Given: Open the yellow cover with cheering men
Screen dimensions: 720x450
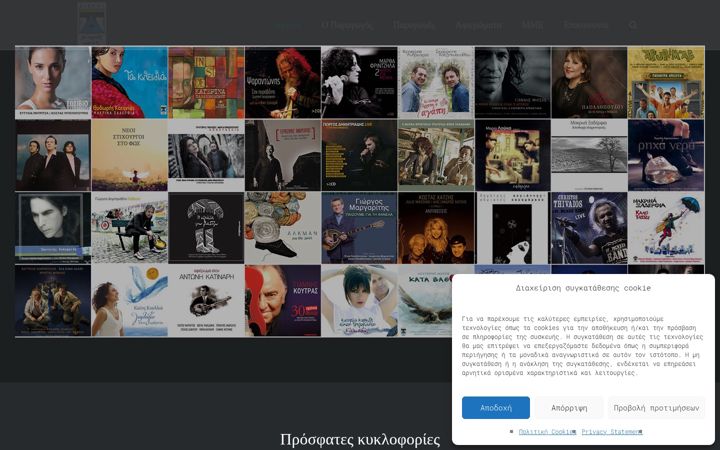Looking at the screenshot, I should [666, 83].
